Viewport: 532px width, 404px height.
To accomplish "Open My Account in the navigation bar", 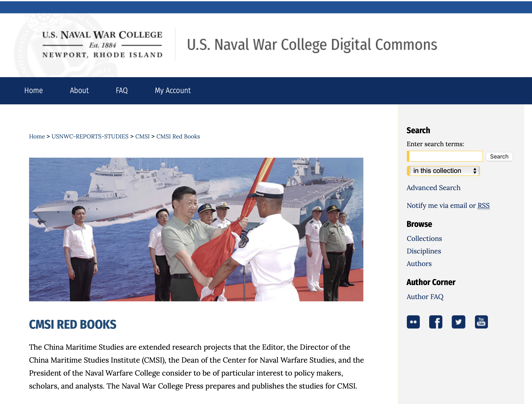I will [173, 91].
